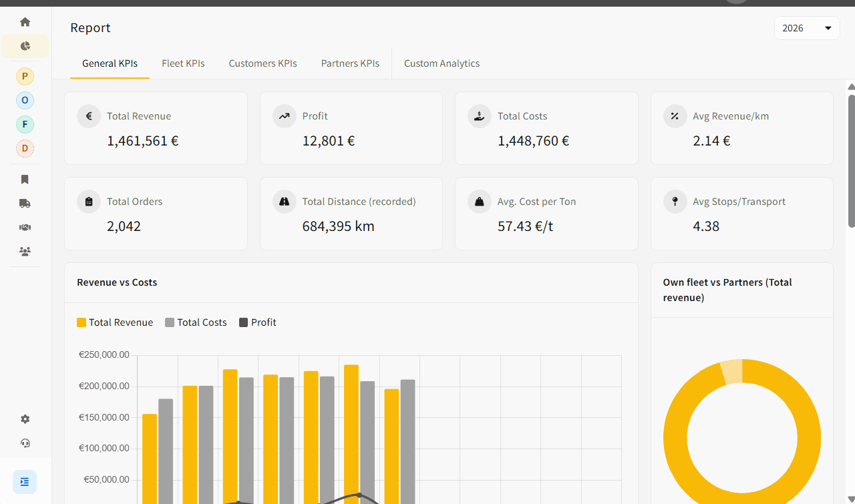This screenshot has width=855, height=504.
Task: Switch to the Partners KPIs tab
Action: point(350,63)
